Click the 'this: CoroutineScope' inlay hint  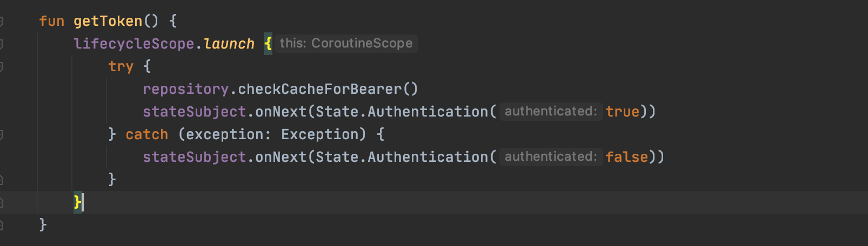pyautogui.click(x=346, y=43)
